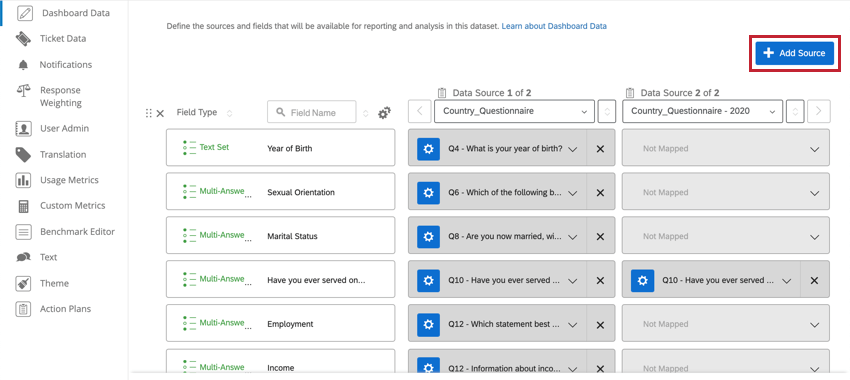This screenshot has width=850, height=380.
Task: Click reorder arrows beside Country_Questionnaire - 2020
Action: coord(795,112)
